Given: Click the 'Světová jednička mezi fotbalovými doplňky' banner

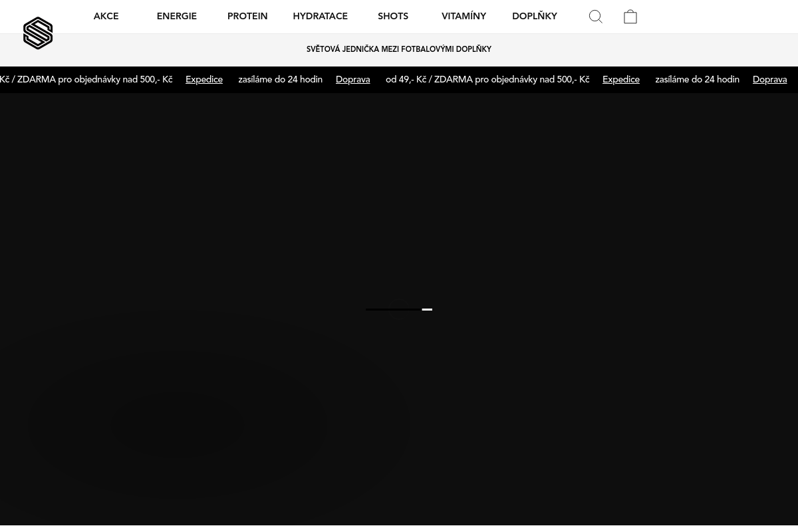Looking at the screenshot, I should (x=399, y=50).
